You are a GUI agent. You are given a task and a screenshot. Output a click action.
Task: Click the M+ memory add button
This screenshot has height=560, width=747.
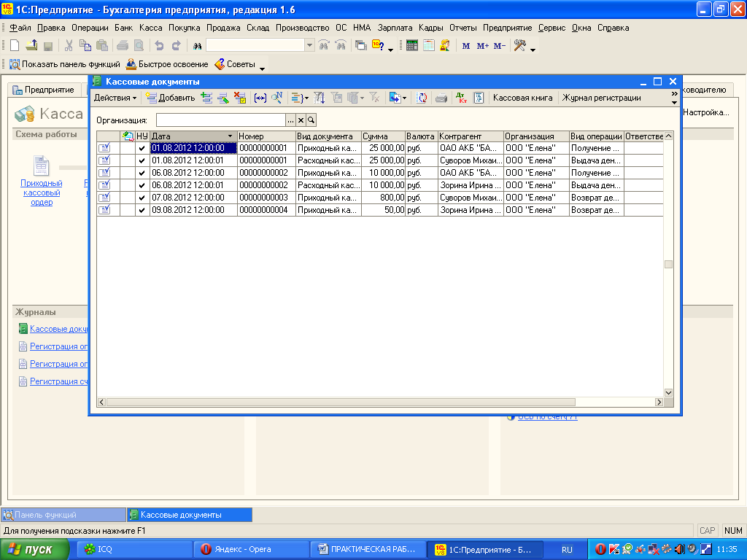coord(483,46)
